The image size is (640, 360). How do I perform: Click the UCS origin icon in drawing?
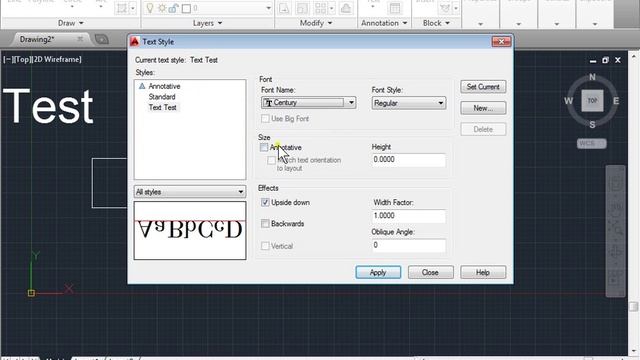click(x=31, y=293)
